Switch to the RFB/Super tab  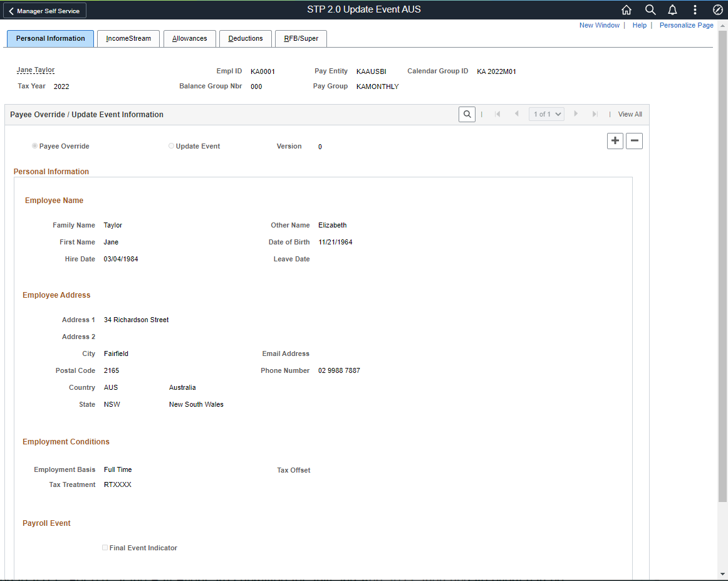click(301, 39)
